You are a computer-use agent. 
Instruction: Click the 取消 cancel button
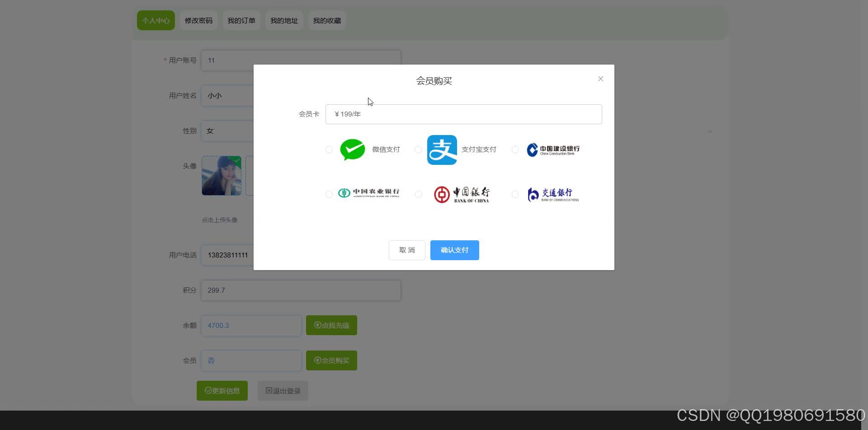407,250
